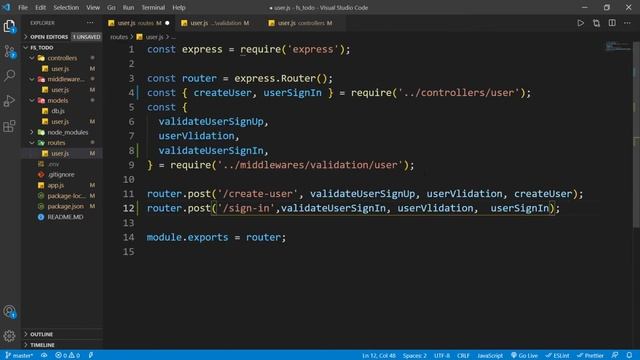This screenshot has width=640, height=360.
Task: Open the Source Control view
Action: 9,51
